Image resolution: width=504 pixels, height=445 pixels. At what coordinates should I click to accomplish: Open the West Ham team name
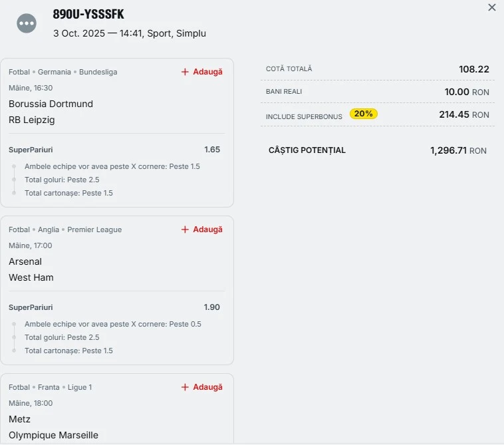[31, 277]
